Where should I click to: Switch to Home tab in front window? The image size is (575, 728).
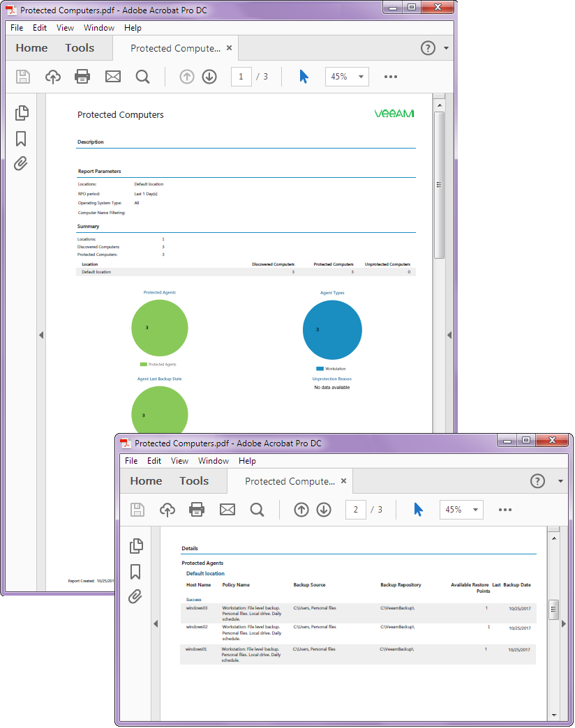(146, 481)
